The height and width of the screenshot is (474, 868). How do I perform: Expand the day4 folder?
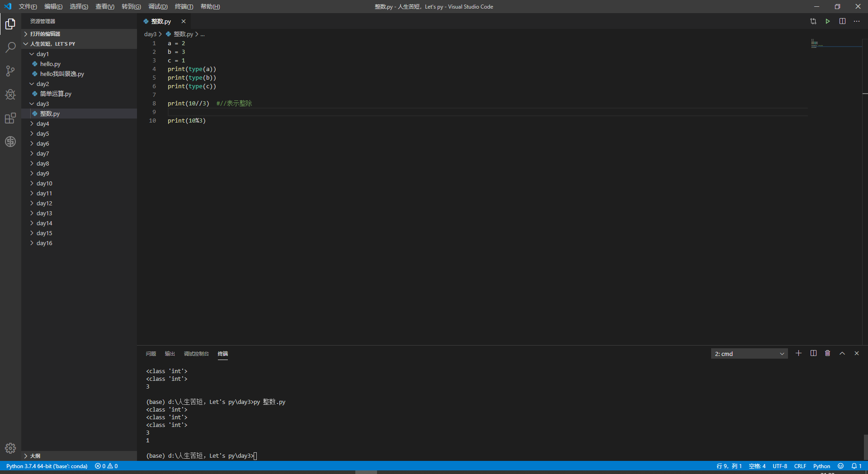pyautogui.click(x=42, y=123)
